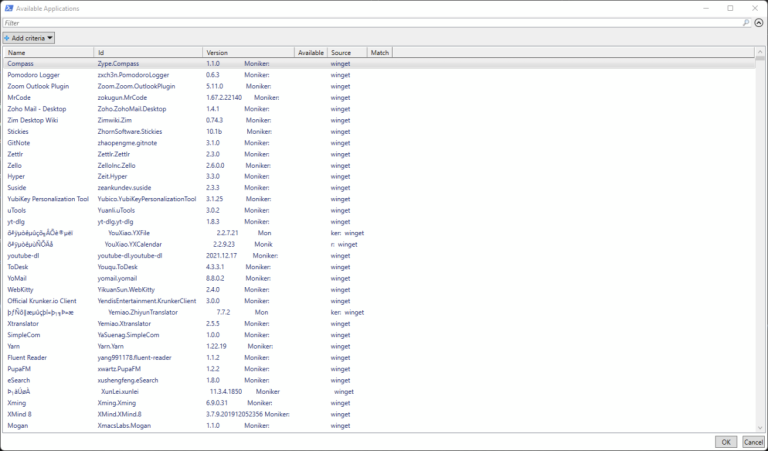Select the YubiKey Personalization Tool row
Viewport: 768px width, 451px height.
coord(380,199)
